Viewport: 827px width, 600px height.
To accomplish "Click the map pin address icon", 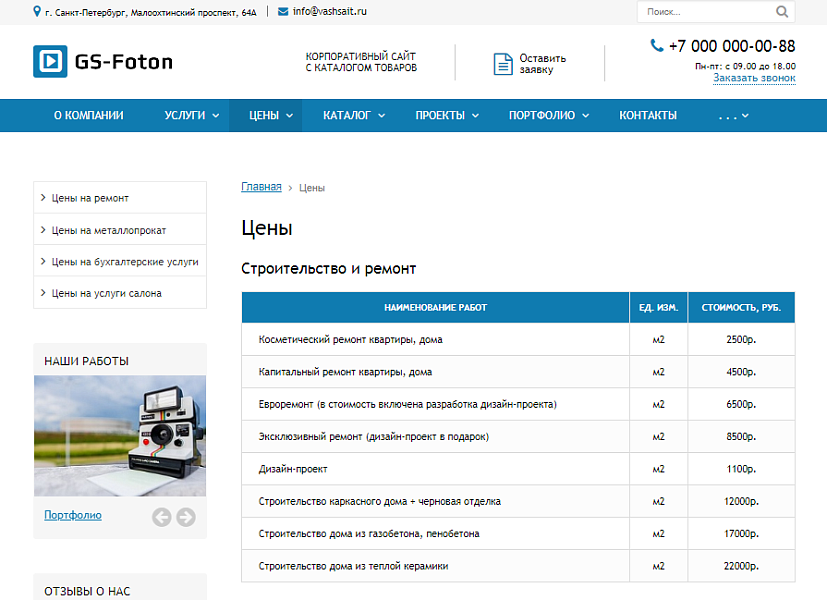I will [x=38, y=12].
